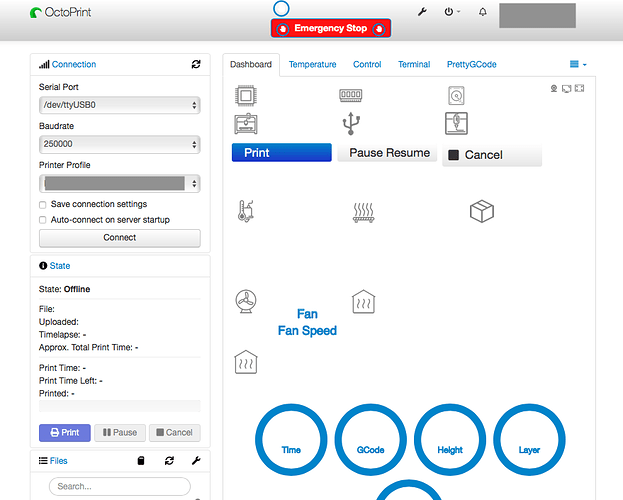Click the dashboard Cancel button

click(x=492, y=155)
